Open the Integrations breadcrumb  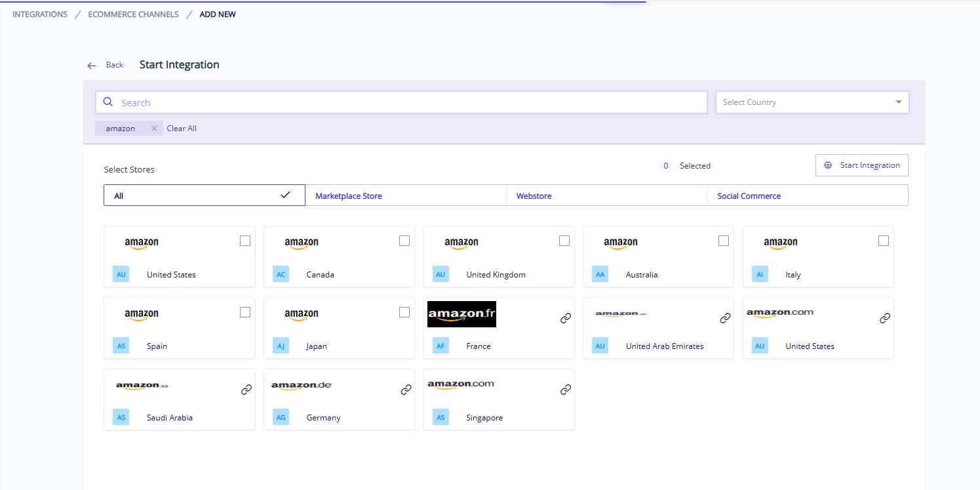(x=40, y=14)
